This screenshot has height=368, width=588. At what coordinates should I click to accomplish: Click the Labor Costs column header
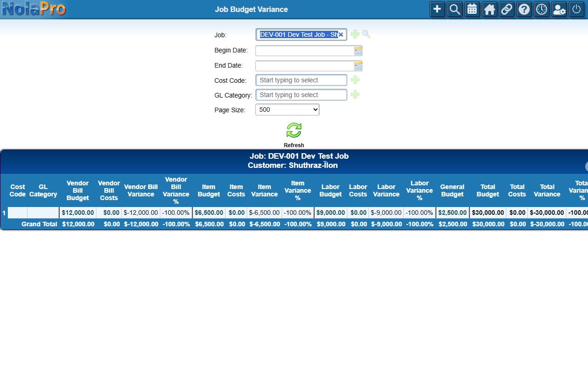pos(358,190)
